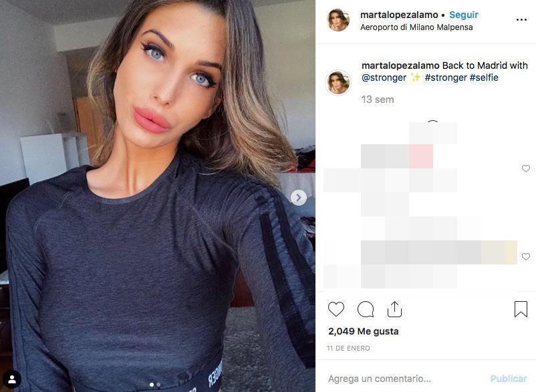The height and width of the screenshot is (392, 536).
Task: Like the second blurred comment
Action: click(526, 256)
